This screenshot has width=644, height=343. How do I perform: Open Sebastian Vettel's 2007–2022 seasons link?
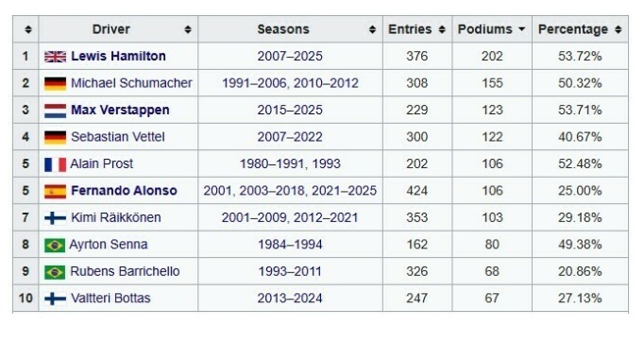290,137
